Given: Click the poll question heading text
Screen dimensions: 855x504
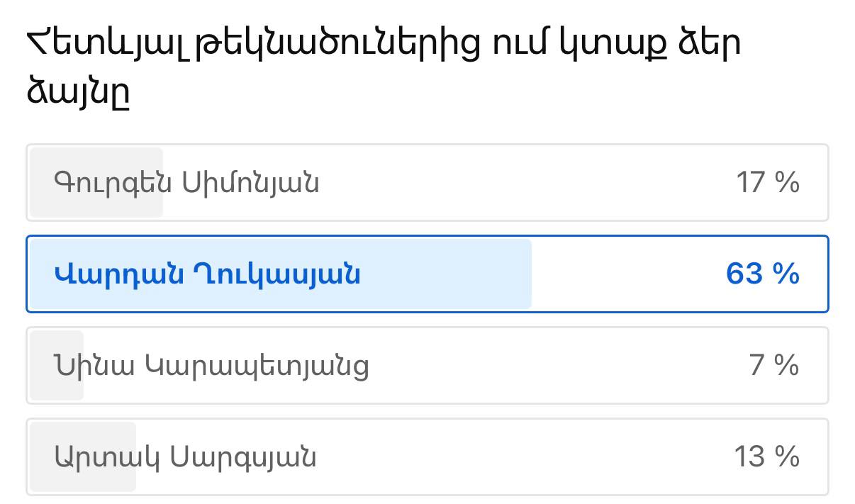Looking at the screenshot, I should [383, 44].
